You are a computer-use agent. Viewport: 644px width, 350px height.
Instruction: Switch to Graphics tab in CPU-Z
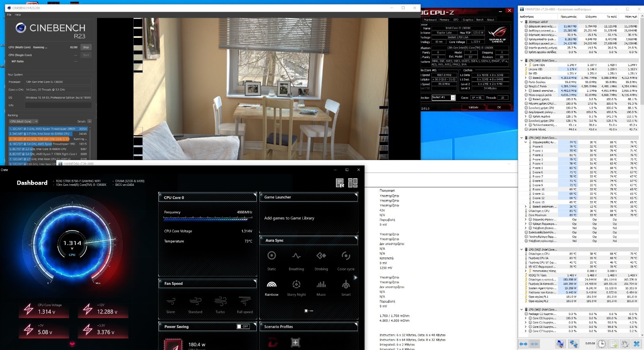coord(468,19)
